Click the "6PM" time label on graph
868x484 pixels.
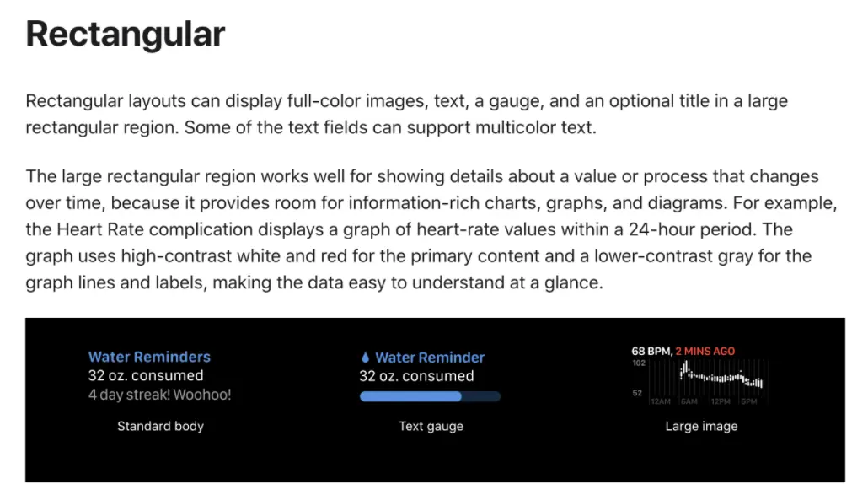[x=749, y=401]
